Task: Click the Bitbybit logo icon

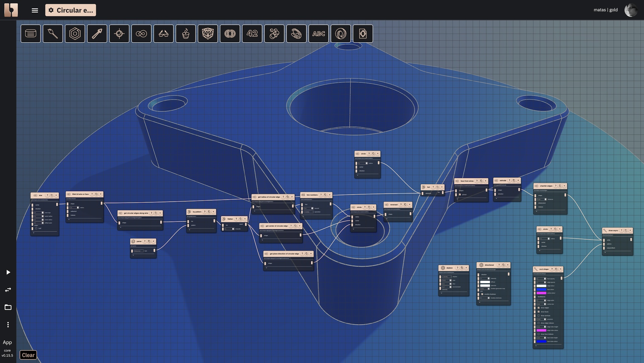Action: [x=11, y=10]
